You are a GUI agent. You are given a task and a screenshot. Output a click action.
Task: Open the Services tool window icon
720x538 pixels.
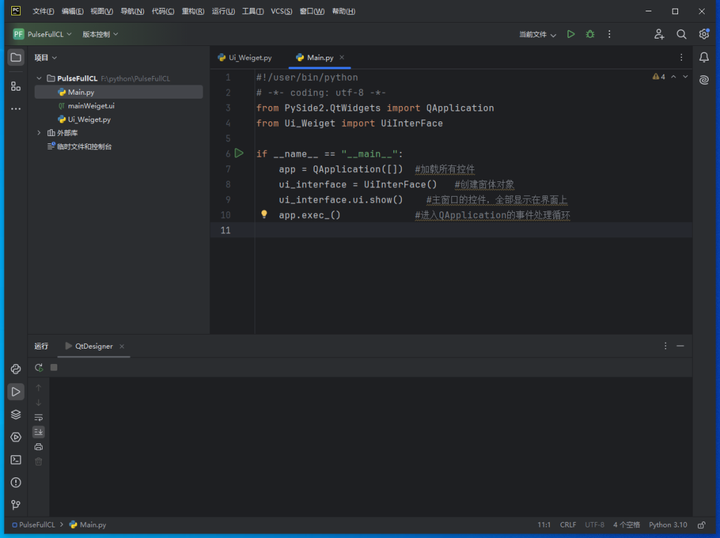coord(16,437)
